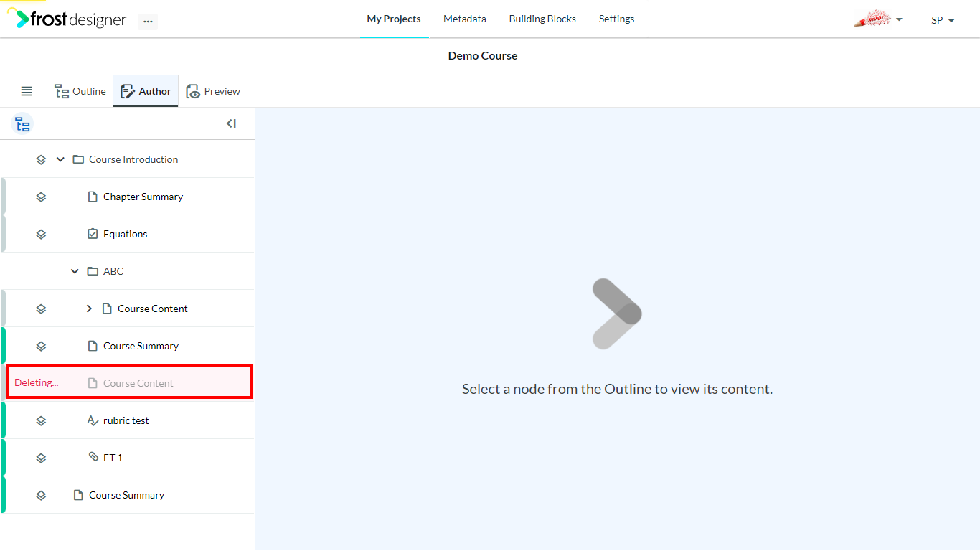Collapse the ABC folder
The height and width of the screenshot is (551, 980).
[x=75, y=271]
